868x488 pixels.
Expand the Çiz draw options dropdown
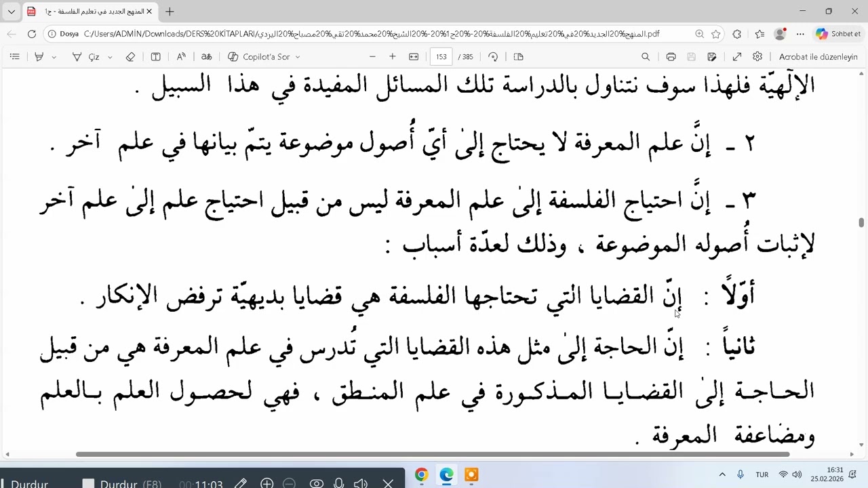[110, 58]
